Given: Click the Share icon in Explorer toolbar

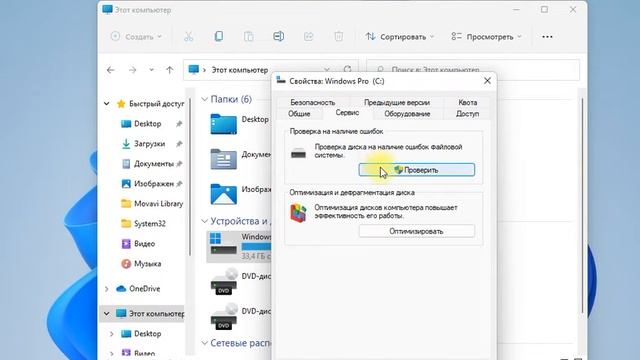Looking at the screenshot, I should pos(309,37).
